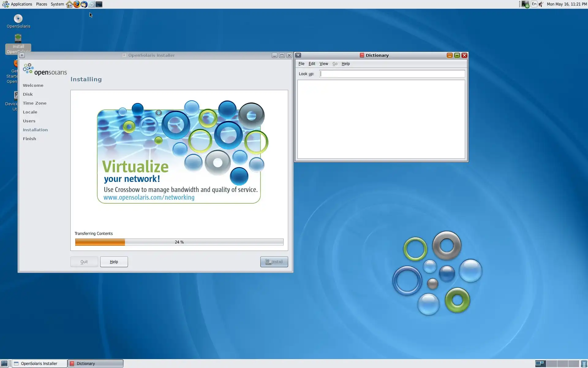This screenshot has width=588, height=368.
Task: Click the Look up text field
Action: (392, 74)
